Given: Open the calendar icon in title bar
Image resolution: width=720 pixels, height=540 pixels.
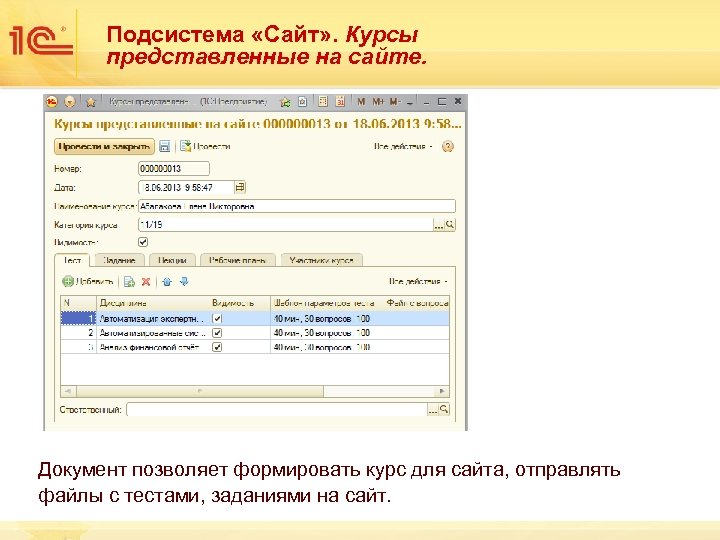Looking at the screenshot, I should point(340,101).
